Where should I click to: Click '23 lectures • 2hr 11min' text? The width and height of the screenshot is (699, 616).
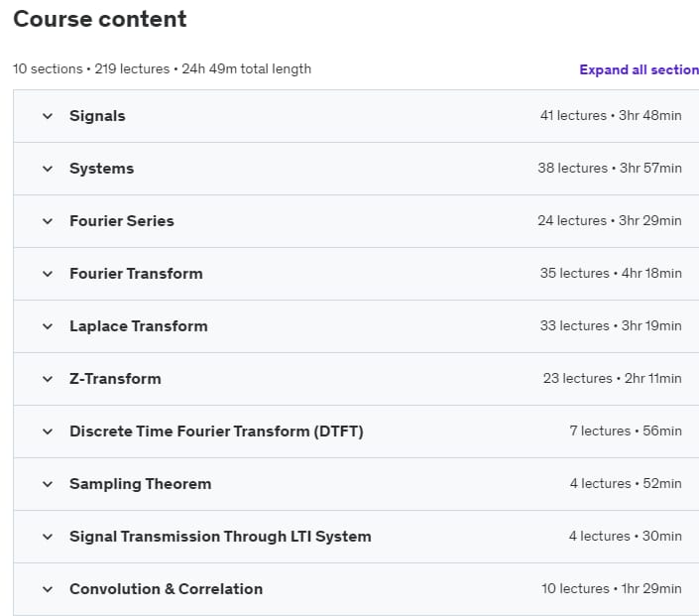(612, 379)
